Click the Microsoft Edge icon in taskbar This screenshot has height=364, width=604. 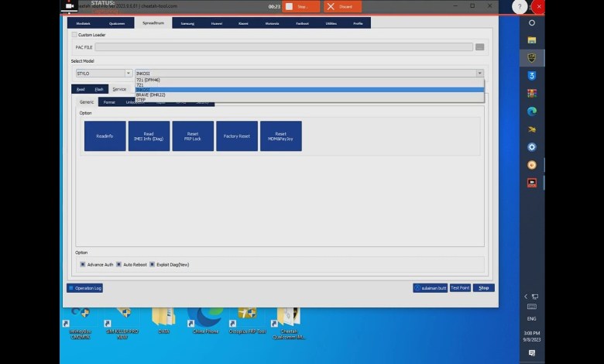(x=532, y=111)
